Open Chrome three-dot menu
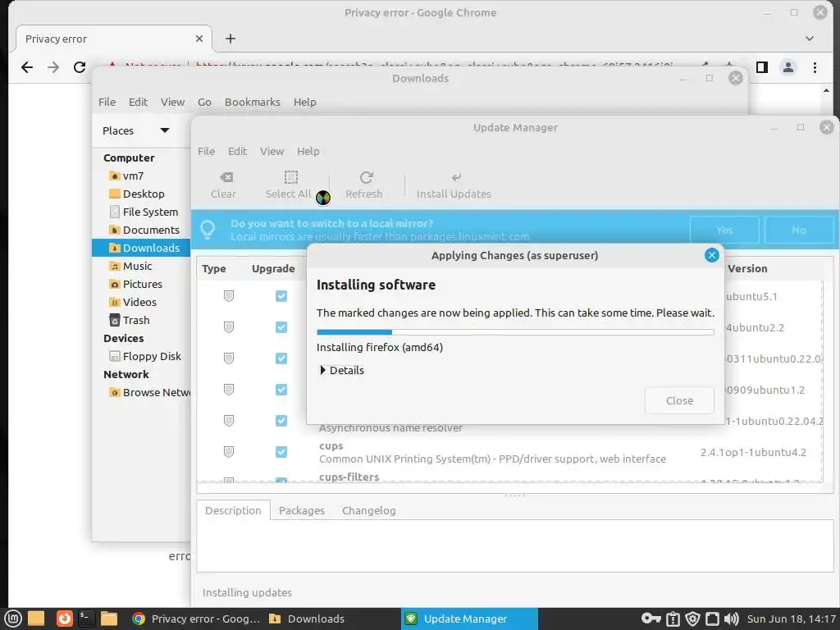 (x=815, y=67)
